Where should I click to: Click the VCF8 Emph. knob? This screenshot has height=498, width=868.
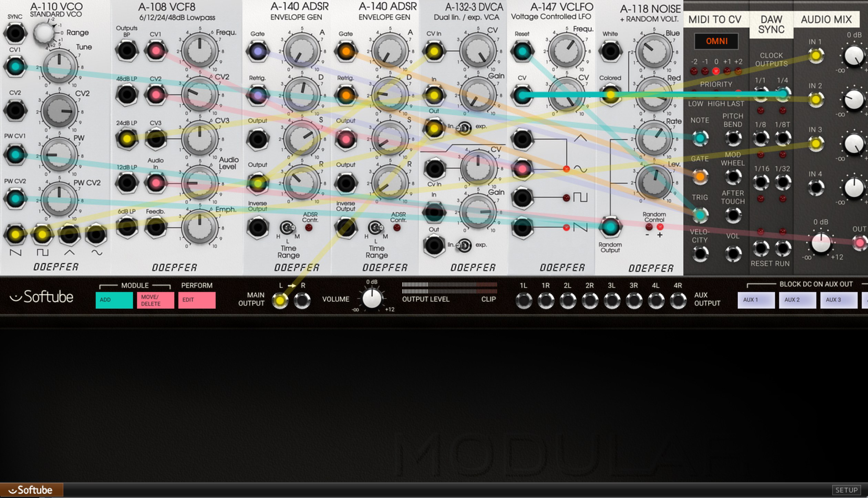[200, 227]
